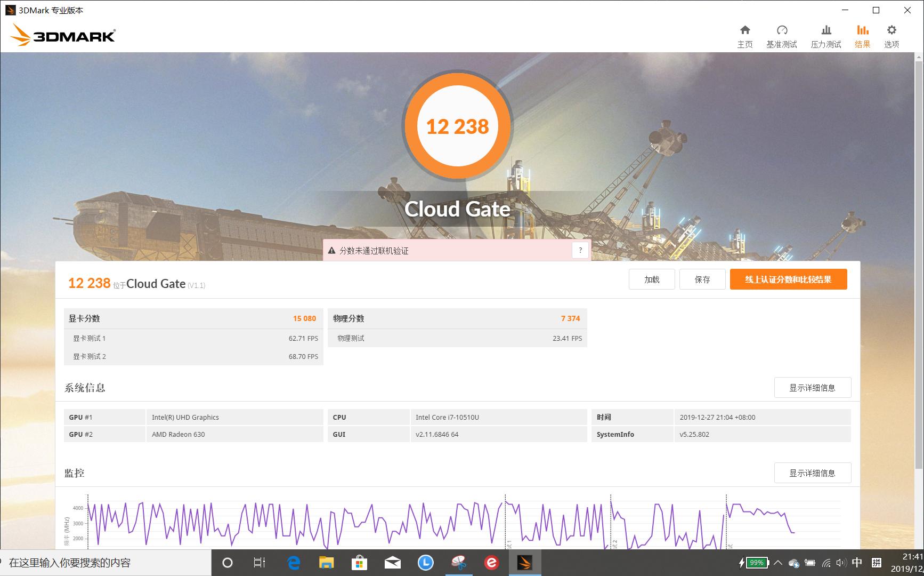This screenshot has height=576, width=924.
Task: Click the question mark help button
Action: [x=580, y=250]
